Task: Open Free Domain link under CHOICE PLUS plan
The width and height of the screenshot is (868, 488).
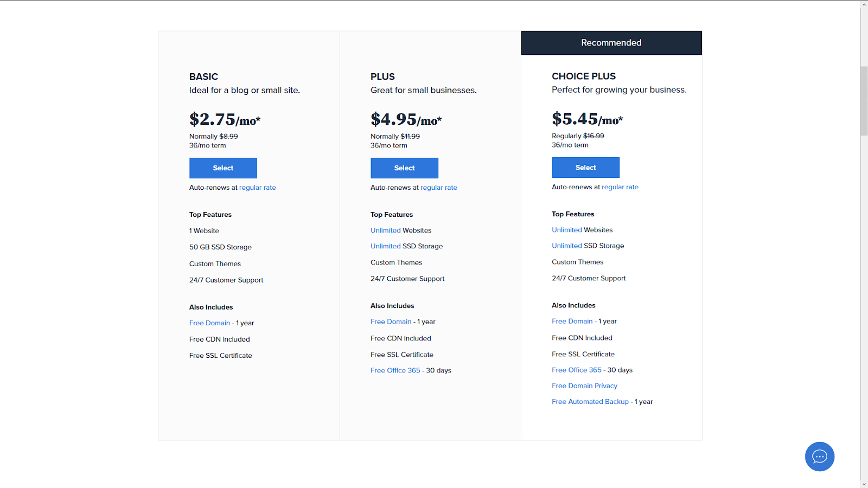Action: point(572,321)
